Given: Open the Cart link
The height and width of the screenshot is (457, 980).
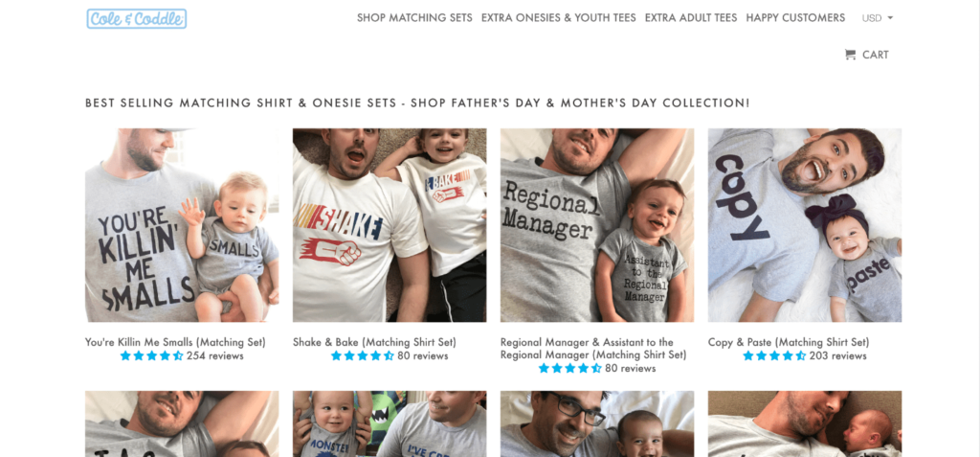Looking at the screenshot, I should point(875,55).
